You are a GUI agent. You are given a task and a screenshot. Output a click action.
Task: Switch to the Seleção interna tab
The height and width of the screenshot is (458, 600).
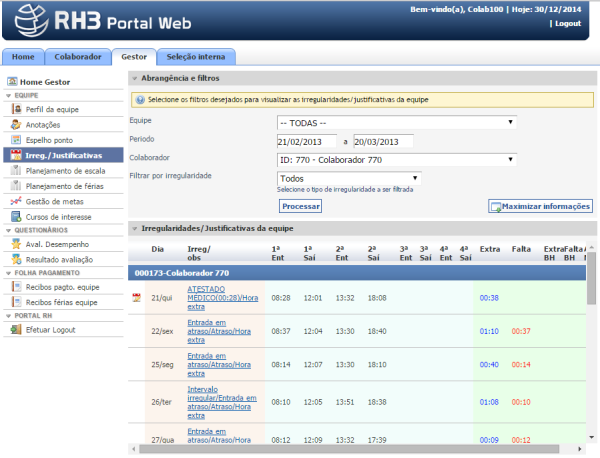tap(195, 57)
